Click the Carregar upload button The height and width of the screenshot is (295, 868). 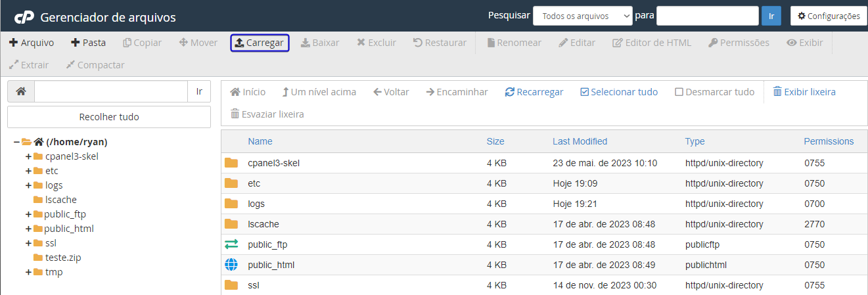click(x=260, y=43)
